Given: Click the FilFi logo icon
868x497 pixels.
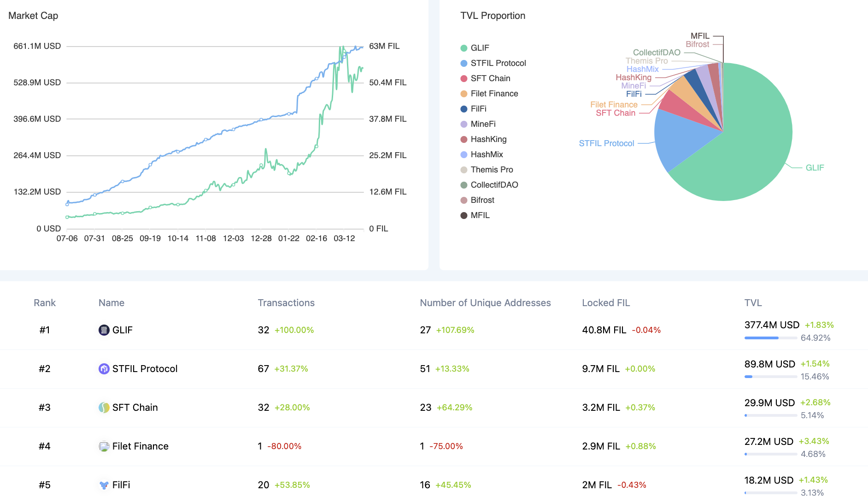Looking at the screenshot, I should tap(104, 485).
